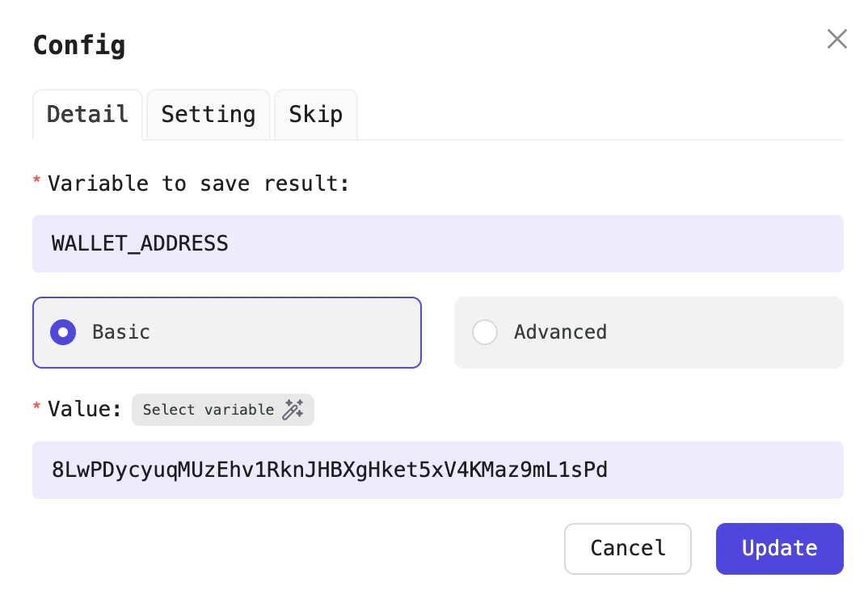Viewport: 868px width, 603px height.
Task: Click the Basic option card label text
Action: click(121, 332)
